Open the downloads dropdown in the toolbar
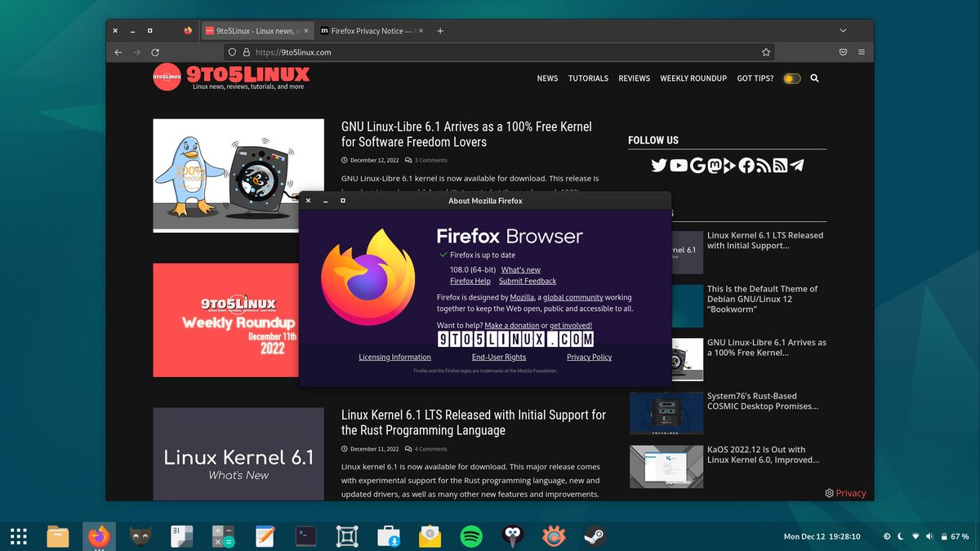 (841, 51)
